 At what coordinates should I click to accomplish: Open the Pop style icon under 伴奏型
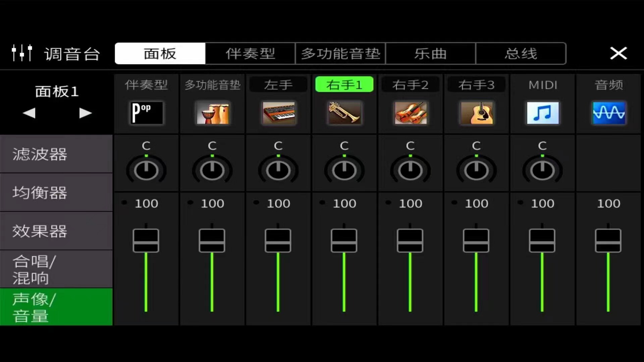(146, 113)
